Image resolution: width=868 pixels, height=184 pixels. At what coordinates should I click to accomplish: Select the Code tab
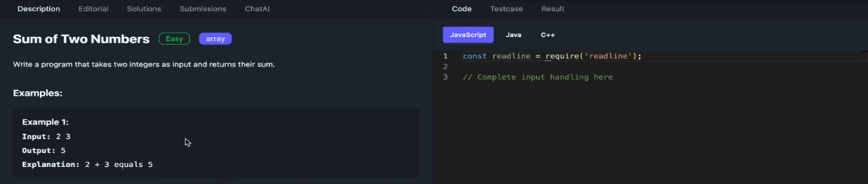462,9
